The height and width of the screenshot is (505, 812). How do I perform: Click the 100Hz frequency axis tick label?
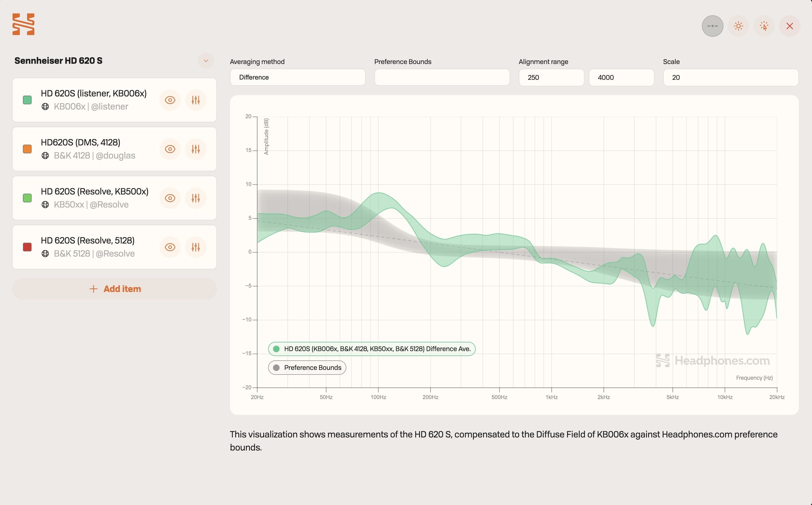pyautogui.click(x=378, y=397)
